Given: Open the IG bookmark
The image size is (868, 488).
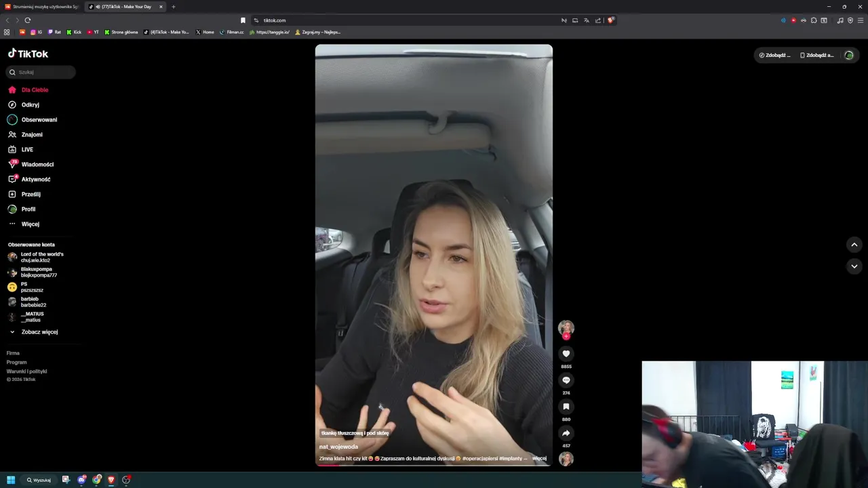Looking at the screenshot, I should click(x=37, y=32).
